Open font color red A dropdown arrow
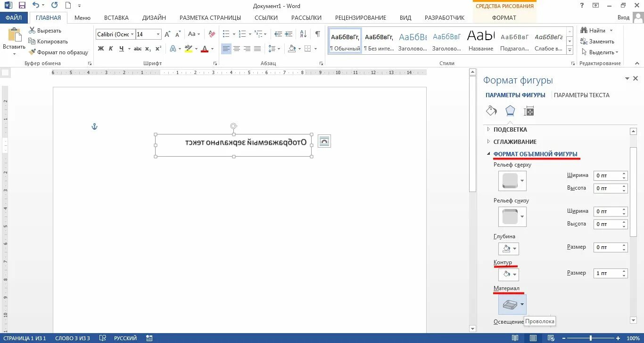This screenshot has height=343, width=644. point(212,49)
